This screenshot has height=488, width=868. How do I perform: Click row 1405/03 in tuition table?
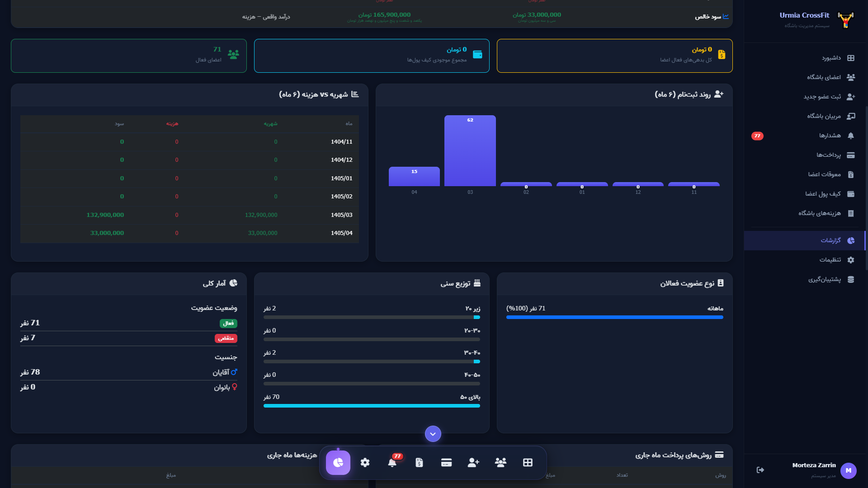coord(189,215)
